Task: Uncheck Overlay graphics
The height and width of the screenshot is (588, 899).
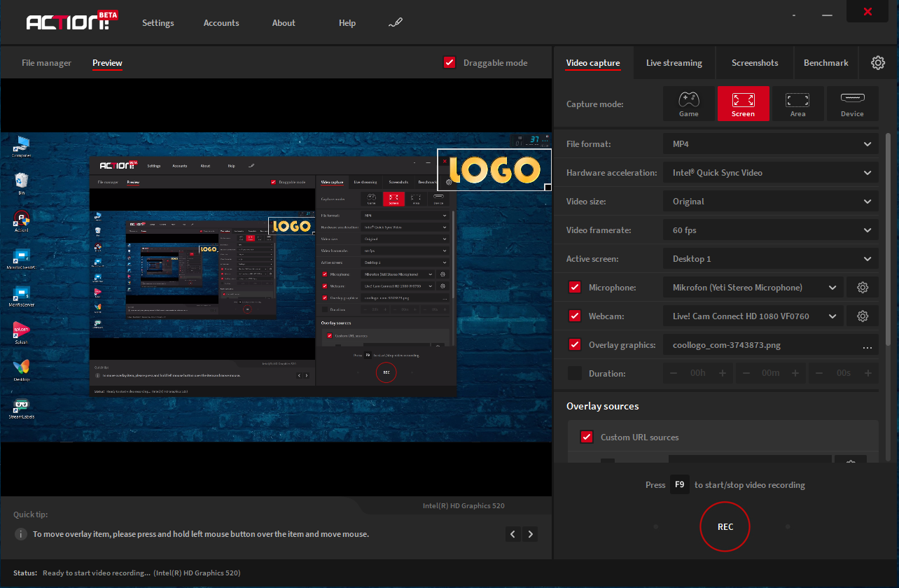Action: pyautogui.click(x=575, y=344)
